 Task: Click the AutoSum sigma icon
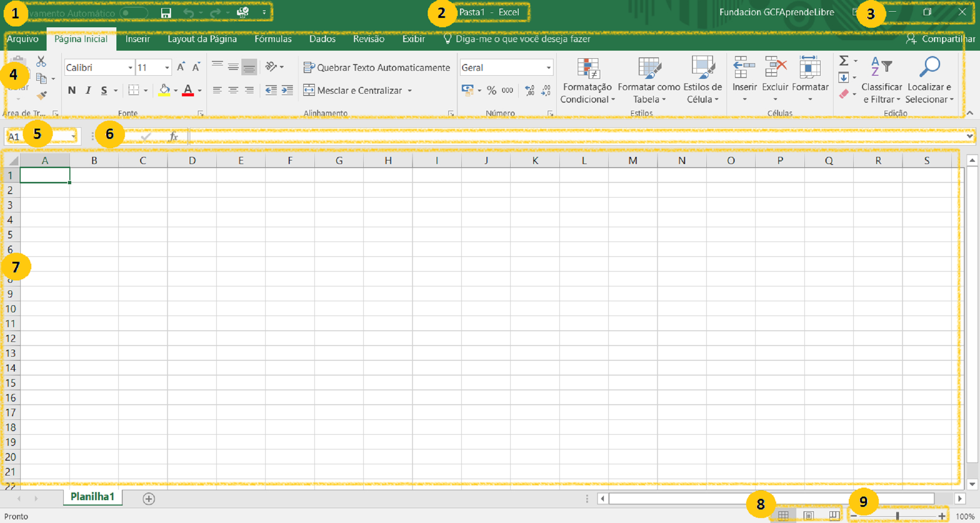(x=844, y=61)
